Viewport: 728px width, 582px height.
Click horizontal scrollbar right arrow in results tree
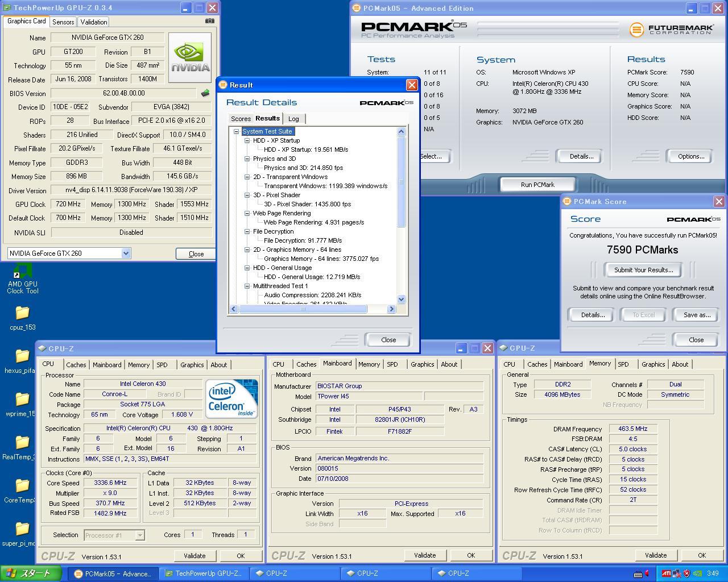tap(391, 309)
